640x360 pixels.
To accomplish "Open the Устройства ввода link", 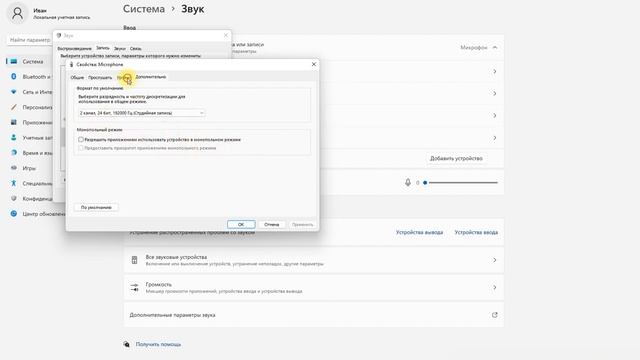I will (x=476, y=232).
